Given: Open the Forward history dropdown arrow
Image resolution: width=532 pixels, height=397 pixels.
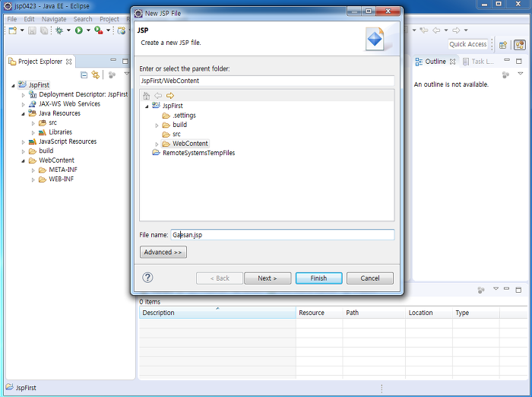Looking at the screenshot, I should (466, 30).
